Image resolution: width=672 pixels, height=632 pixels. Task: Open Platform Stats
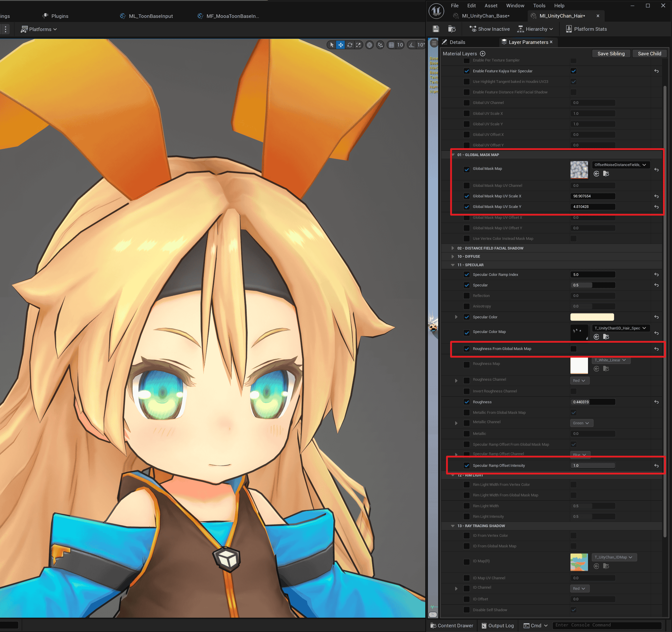tap(586, 29)
